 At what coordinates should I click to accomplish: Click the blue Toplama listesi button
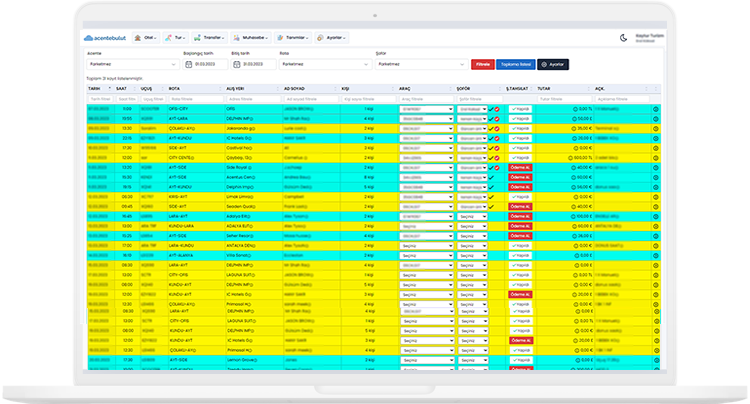[516, 64]
